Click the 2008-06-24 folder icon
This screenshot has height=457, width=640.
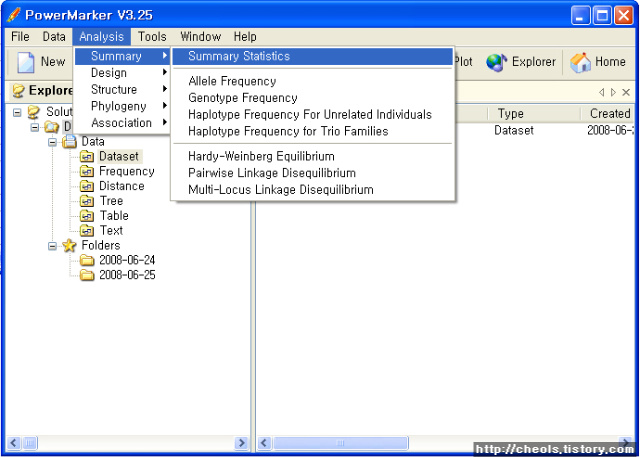pyautogui.click(x=87, y=260)
